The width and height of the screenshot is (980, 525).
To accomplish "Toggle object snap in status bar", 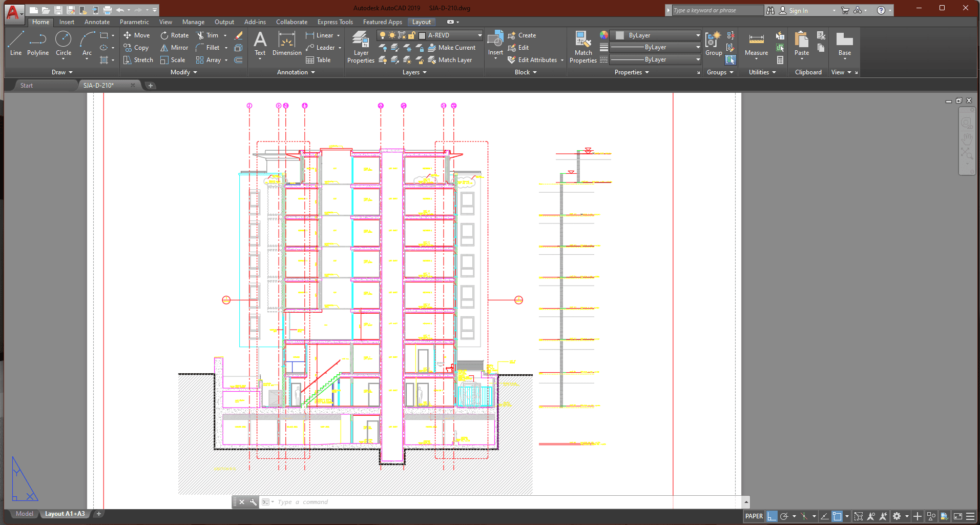I will pos(837,516).
